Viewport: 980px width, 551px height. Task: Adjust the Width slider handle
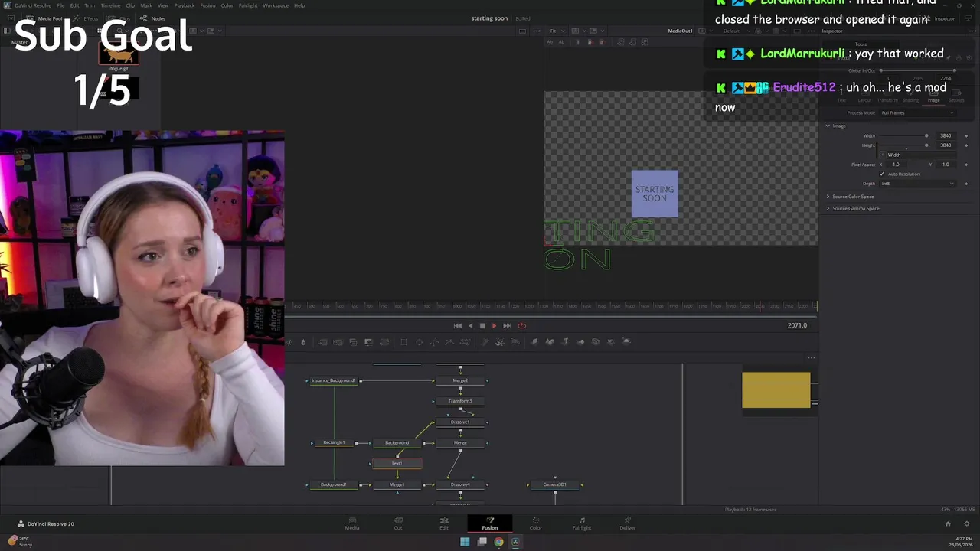[x=926, y=135]
